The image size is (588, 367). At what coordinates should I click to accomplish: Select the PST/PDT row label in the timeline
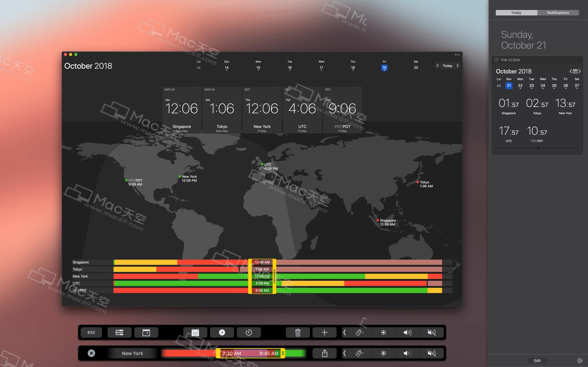80,290
